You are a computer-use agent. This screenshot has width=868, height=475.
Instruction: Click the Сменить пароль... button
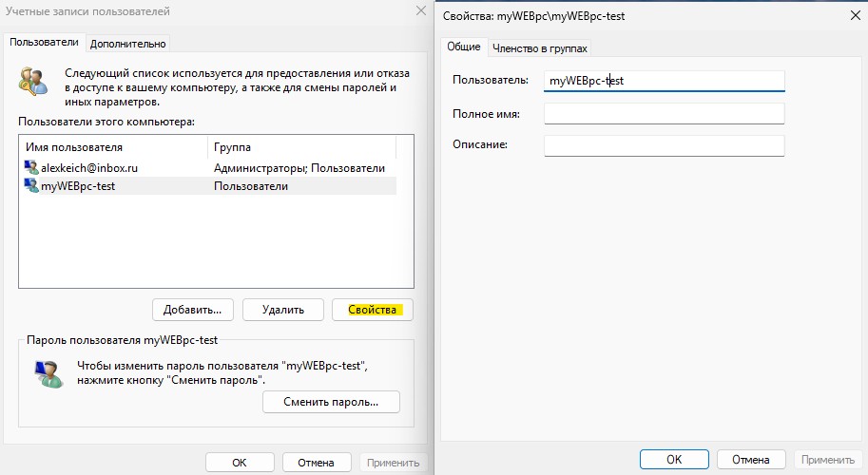tap(331, 402)
